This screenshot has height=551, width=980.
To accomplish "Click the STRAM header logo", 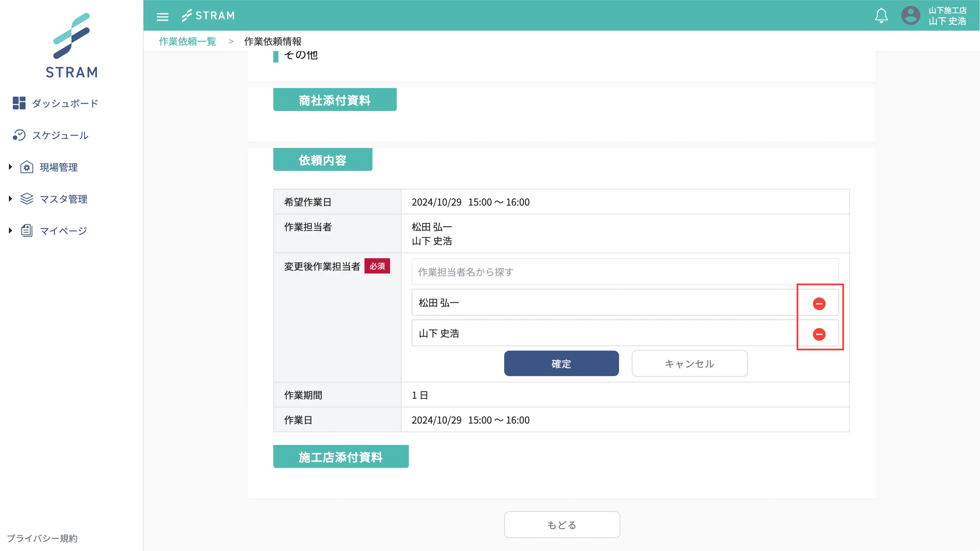I will [208, 16].
